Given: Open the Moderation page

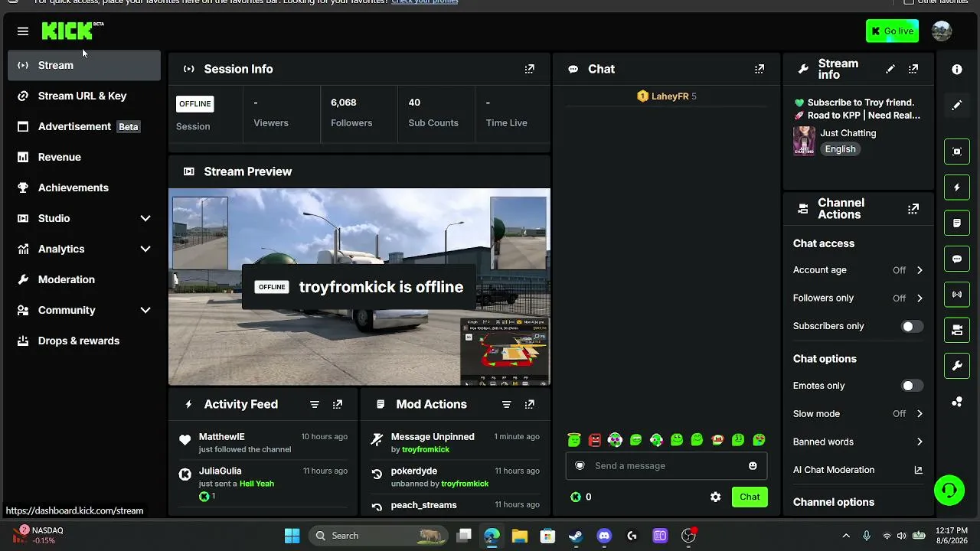Looking at the screenshot, I should (x=84, y=279).
